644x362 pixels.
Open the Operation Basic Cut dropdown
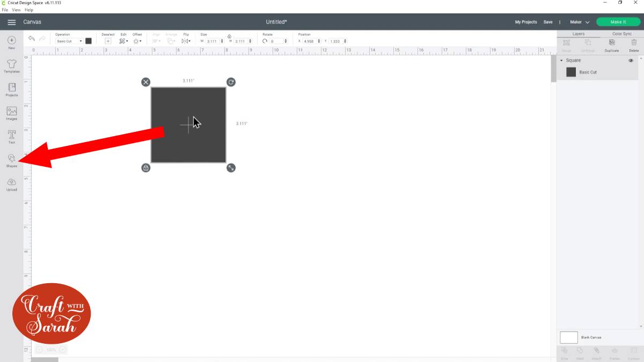coord(69,41)
